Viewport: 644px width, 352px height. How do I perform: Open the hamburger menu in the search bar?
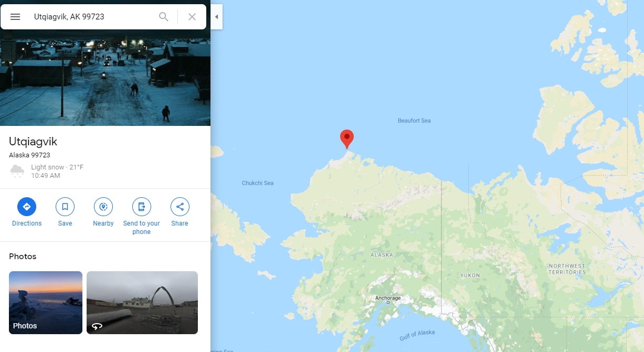pos(15,17)
